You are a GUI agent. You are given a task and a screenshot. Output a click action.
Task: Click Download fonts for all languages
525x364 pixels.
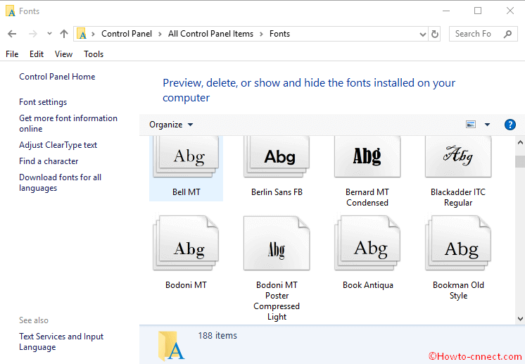click(x=60, y=183)
